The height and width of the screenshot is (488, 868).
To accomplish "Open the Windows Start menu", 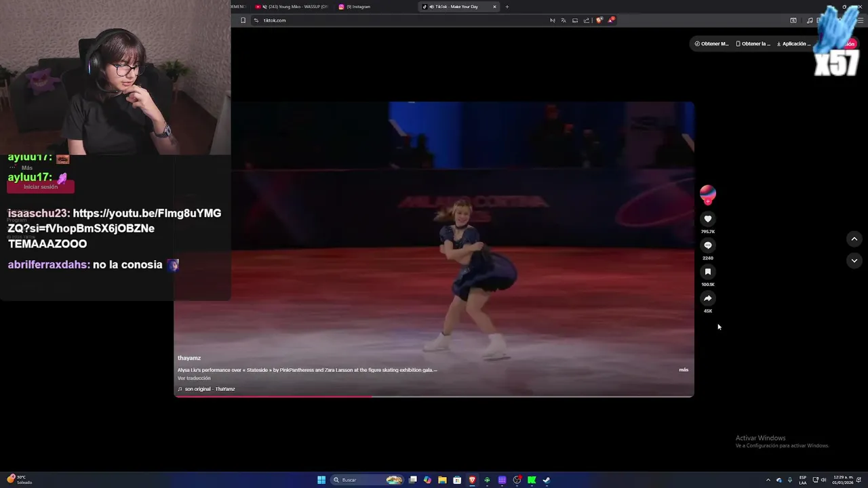I will tap(321, 480).
